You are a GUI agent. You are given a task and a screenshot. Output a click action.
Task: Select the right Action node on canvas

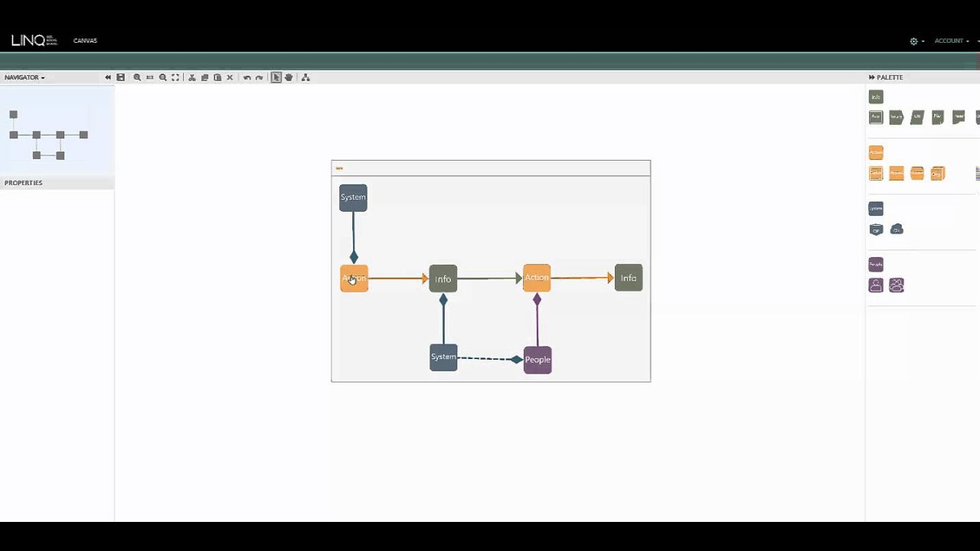[x=537, y=278]
